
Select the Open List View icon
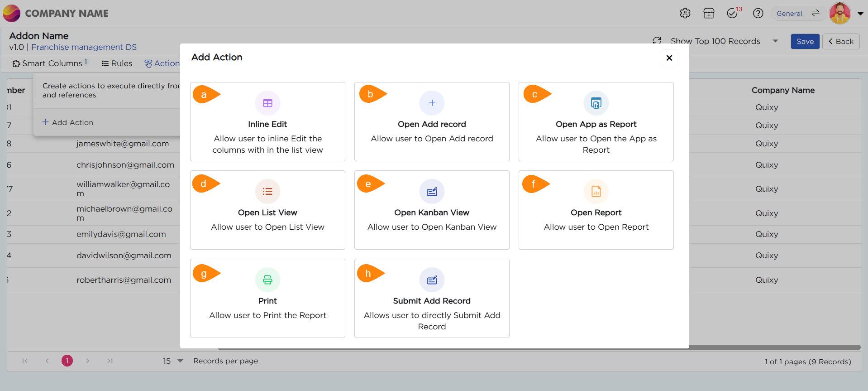tap(267, 192)
